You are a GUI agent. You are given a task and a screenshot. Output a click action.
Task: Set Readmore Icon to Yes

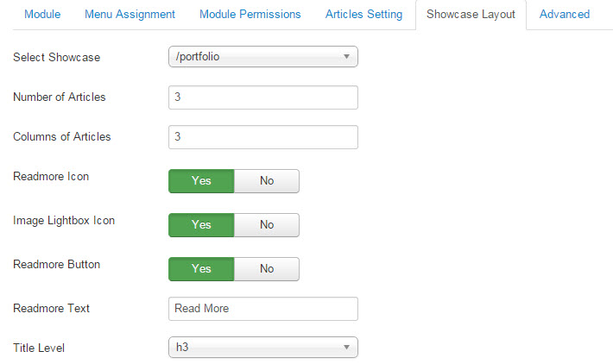[x=201, y=181]
